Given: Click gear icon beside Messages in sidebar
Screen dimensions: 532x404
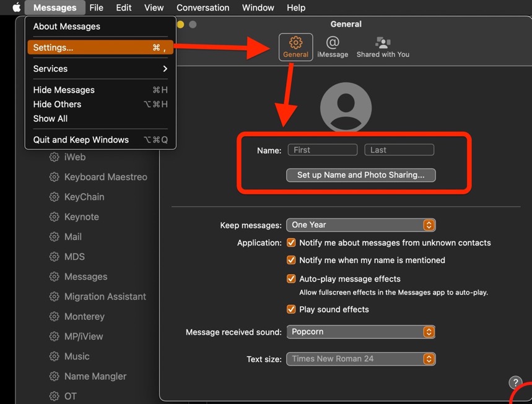Looking at the screenshot, I should (x=54, y=277).
